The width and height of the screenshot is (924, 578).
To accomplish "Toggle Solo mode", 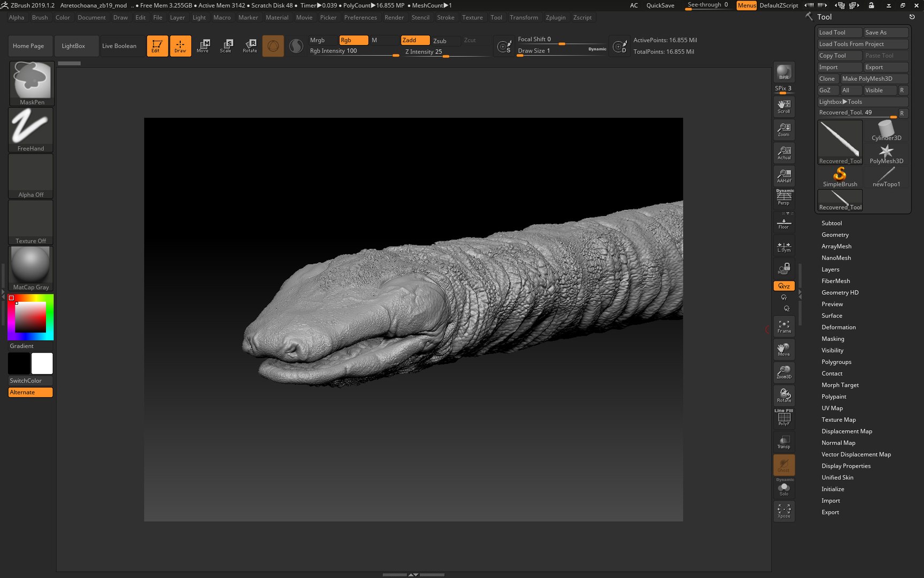I will tap(784, 488).
